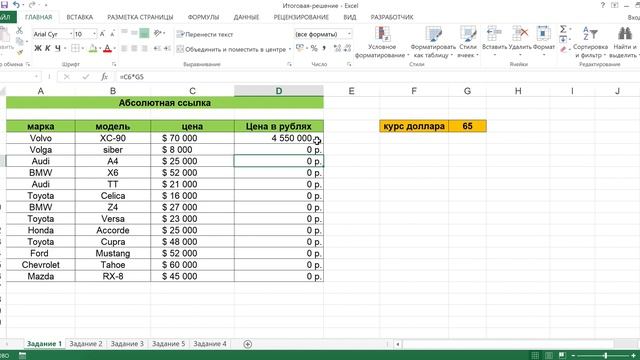Click the formula bar showing =C6*G5
Image resolution: width=640 pixels, height=360 pixels.
point(378,77)
